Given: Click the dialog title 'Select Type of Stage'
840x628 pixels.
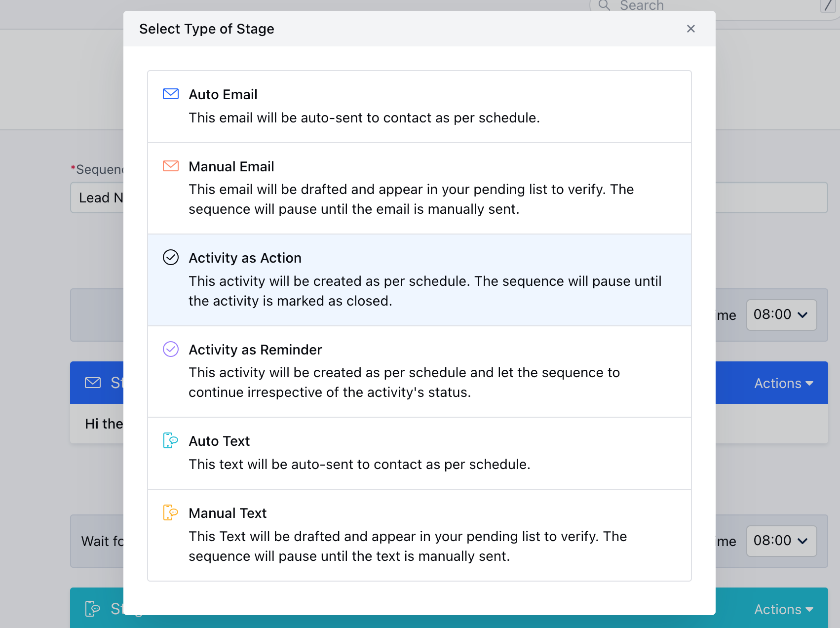Looking at the screenshot, I should (x=207, y=29).
